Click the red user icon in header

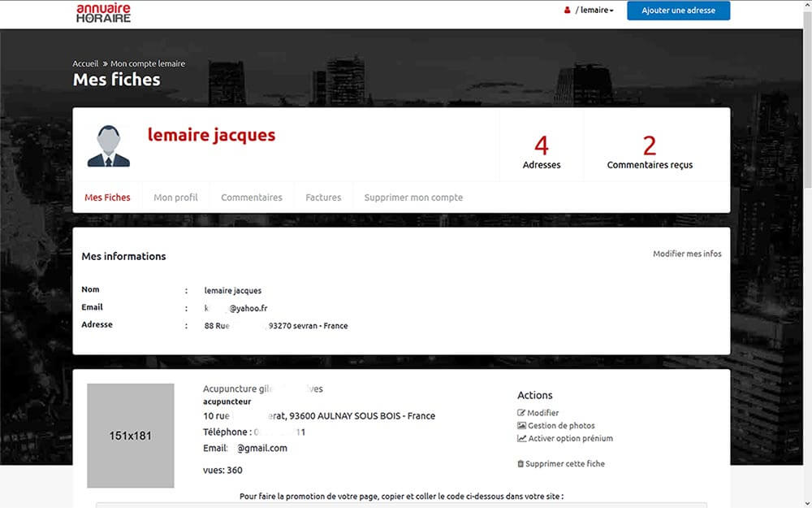[x=568, y=11]
